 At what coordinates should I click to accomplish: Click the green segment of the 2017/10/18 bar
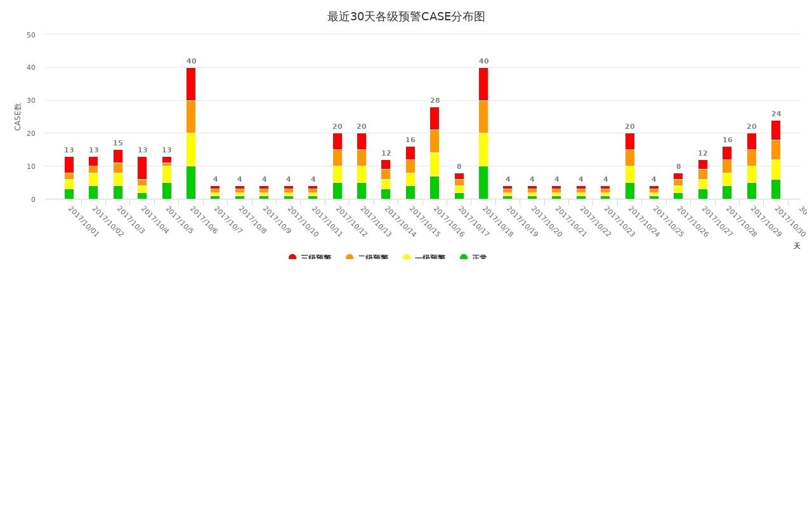pos(483,183)
